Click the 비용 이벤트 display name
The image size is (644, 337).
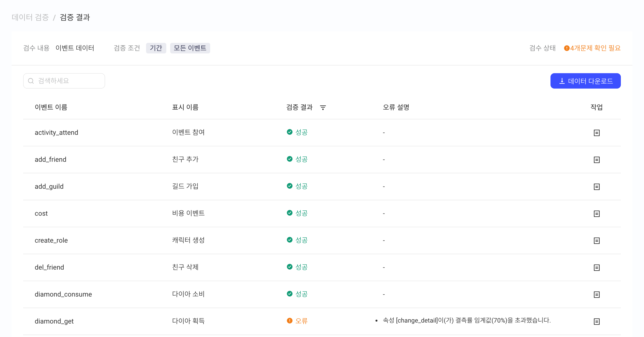click(x=188, y=213)
